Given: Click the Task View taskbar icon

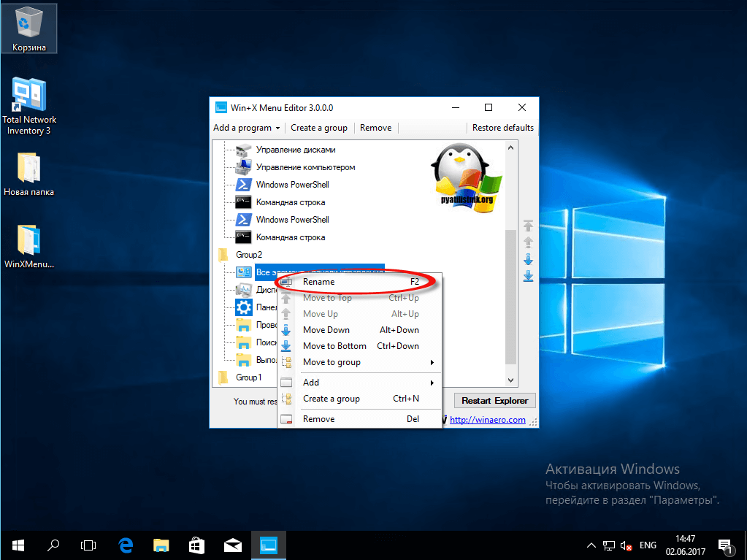Looking at the screenshot, I should click(88, 545).
